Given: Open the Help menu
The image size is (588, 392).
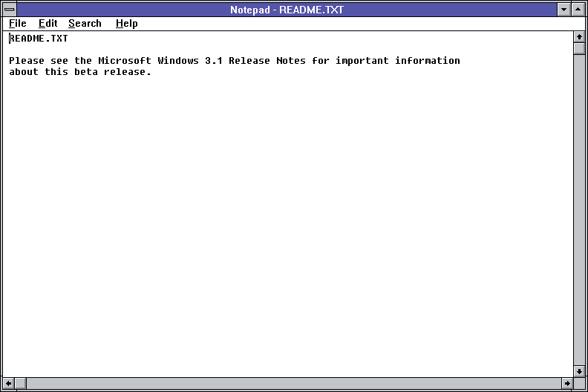Looking at the screenshot, I should coord(127,23).
